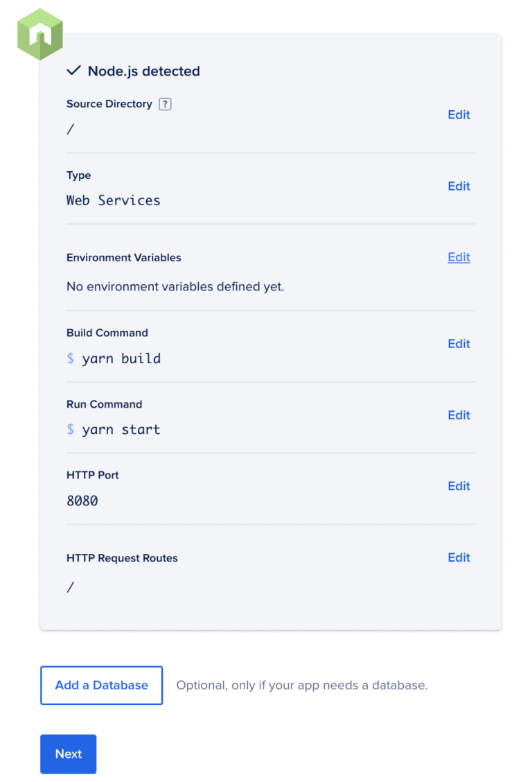Edit the Type setting
This screenshot has height=782, width=532.
(x=459, y=186)
